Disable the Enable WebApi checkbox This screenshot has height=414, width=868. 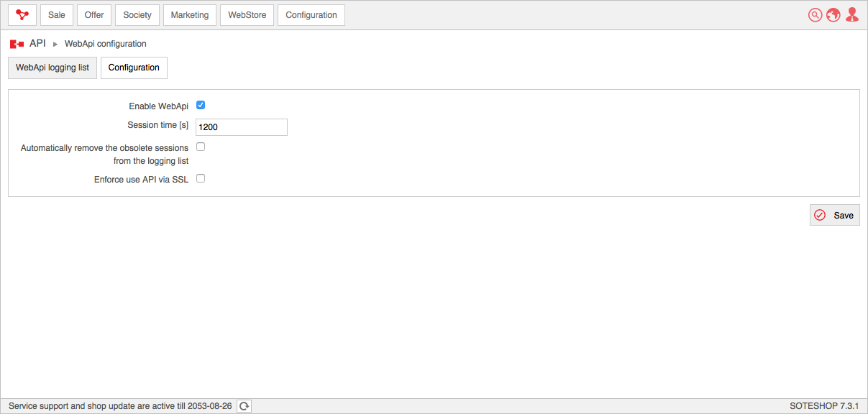pos(201,105)
